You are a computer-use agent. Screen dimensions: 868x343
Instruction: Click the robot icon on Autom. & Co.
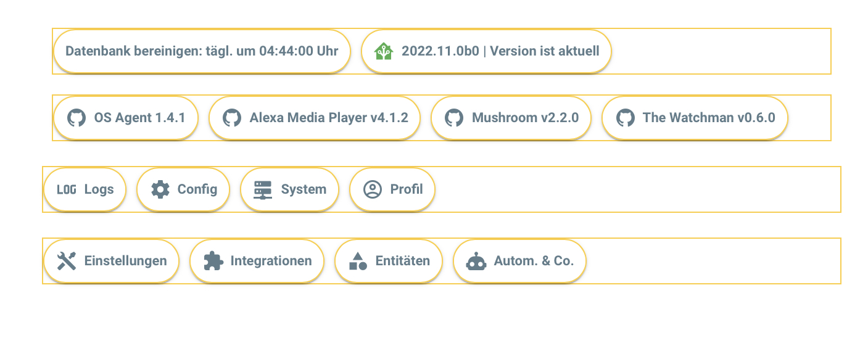(x=476, y=261)
